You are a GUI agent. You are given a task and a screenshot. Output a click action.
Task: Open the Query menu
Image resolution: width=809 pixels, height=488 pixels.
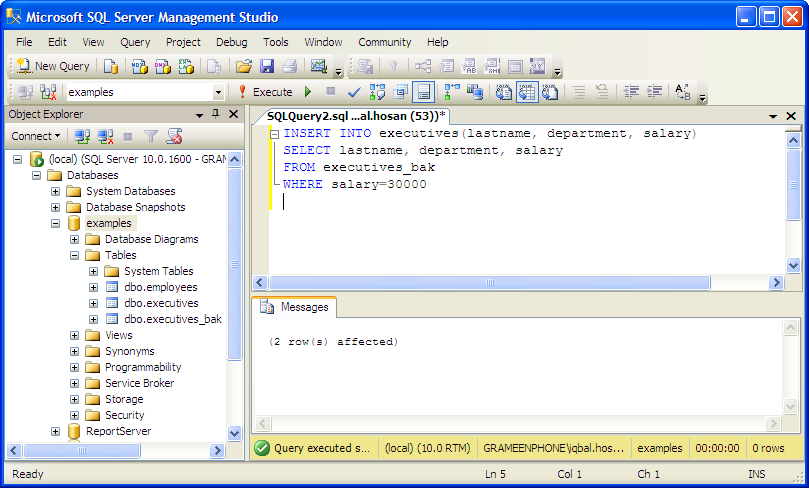coord(135,42)
